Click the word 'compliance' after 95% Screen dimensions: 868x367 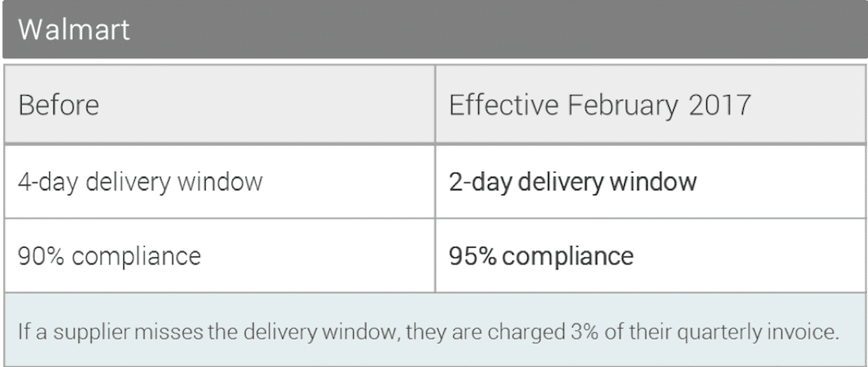pos(568,257)
